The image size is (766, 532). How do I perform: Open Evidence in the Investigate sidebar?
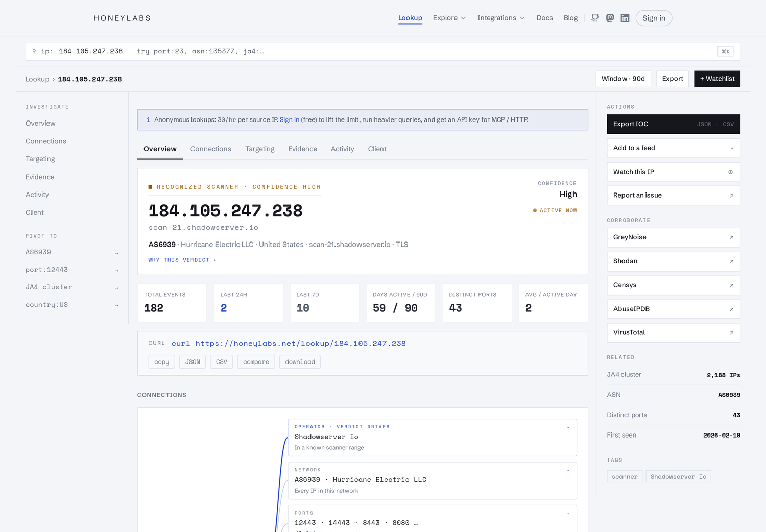click(40, 177)
